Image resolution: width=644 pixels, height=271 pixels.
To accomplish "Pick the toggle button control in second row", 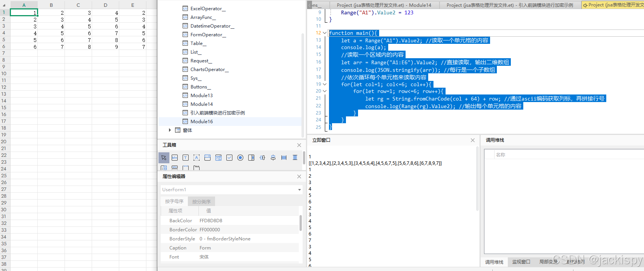I will coord(175,168).
